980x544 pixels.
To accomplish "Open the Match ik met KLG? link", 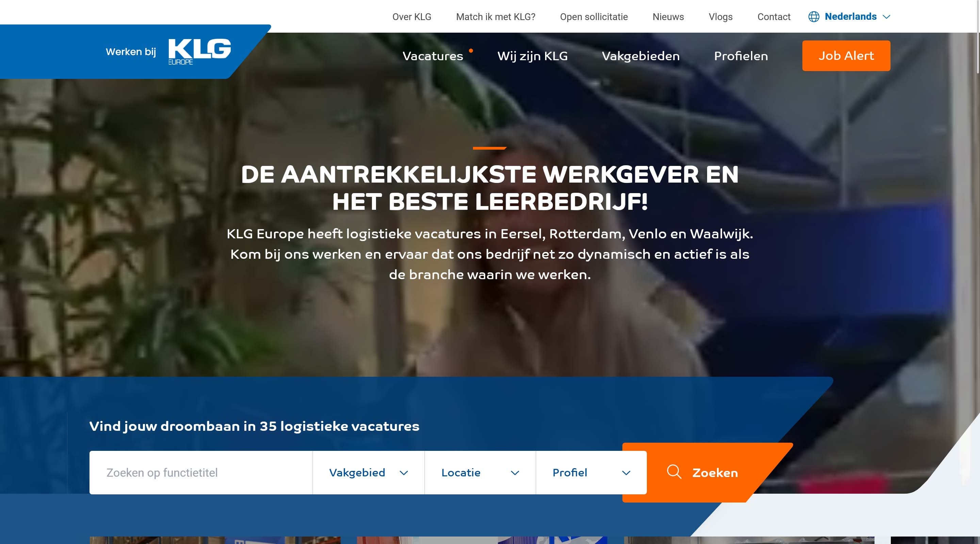I will (x=495, y=17).
